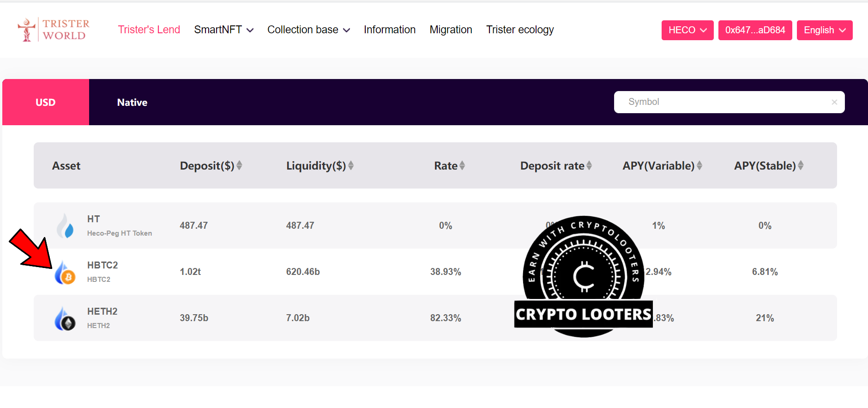
Task: Open the HECO network dropdown
Action: [687, 30]
